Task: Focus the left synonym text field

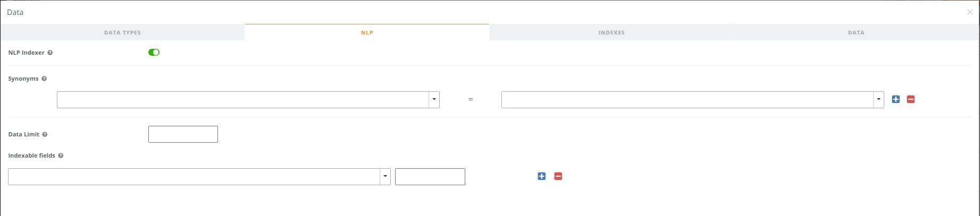Action: 243,100
